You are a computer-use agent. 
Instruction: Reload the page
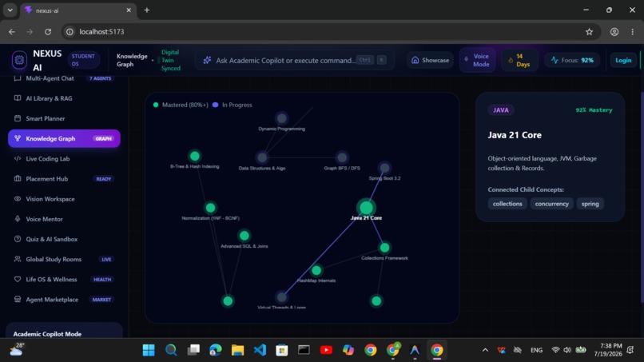pos(48,32)
